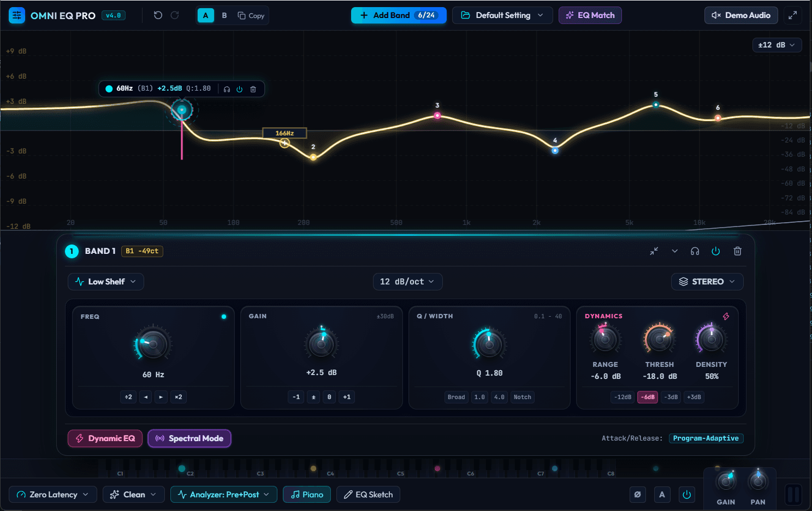Screen dimensions: 812x511
Task: Open the Default Setting preset dropdown
Action: coord(502,15)
